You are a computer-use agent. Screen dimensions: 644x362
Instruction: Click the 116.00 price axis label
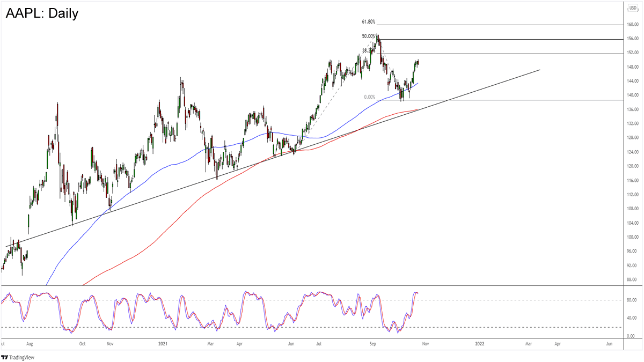[633, 181]
